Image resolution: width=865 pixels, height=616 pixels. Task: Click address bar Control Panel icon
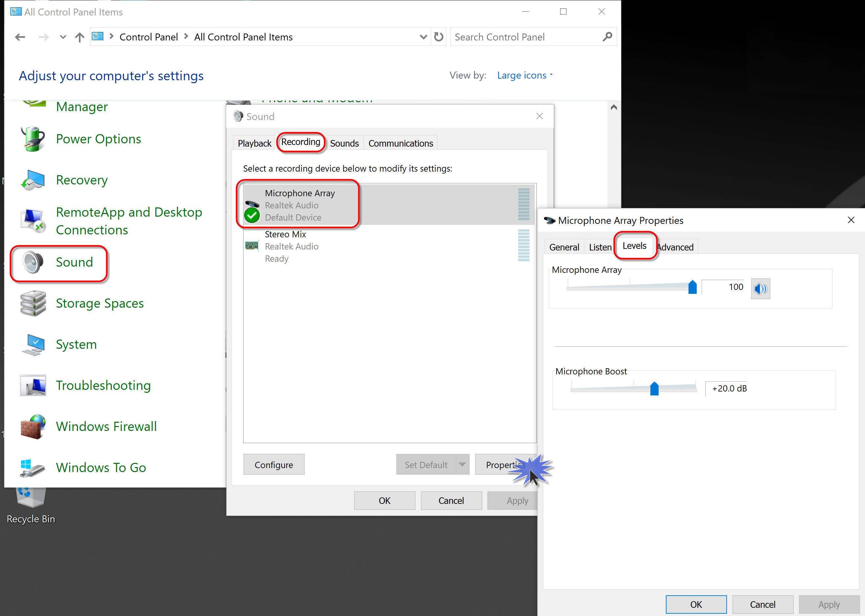point(98,36)
